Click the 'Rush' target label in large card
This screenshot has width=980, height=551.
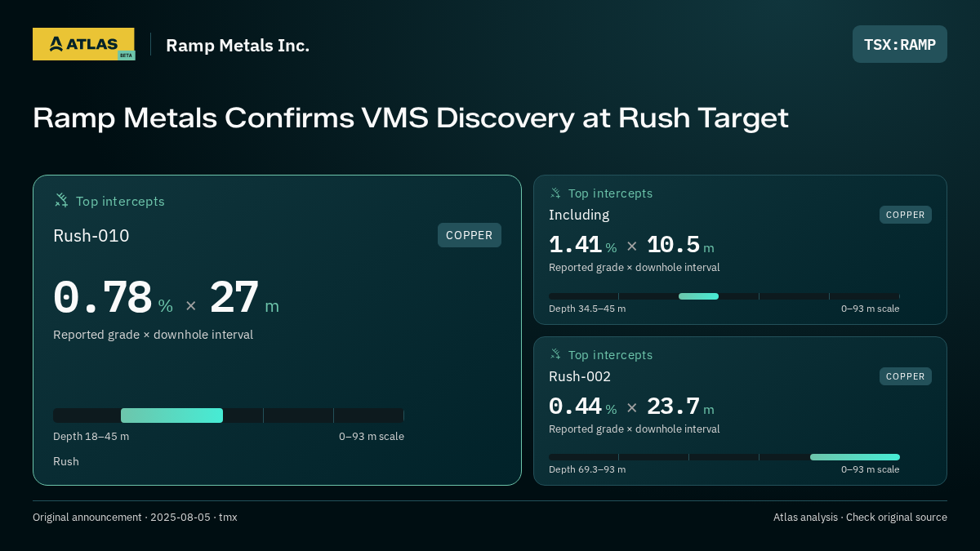point(66,461)
